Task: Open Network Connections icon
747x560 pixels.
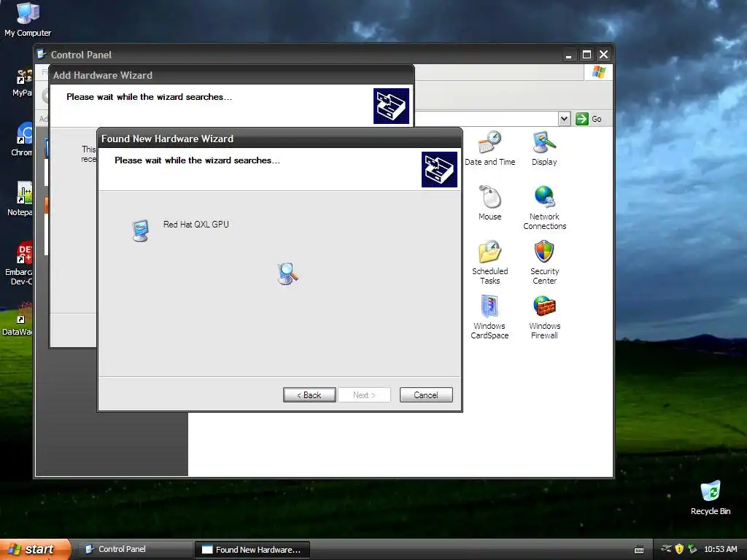Action: point(544,208)
